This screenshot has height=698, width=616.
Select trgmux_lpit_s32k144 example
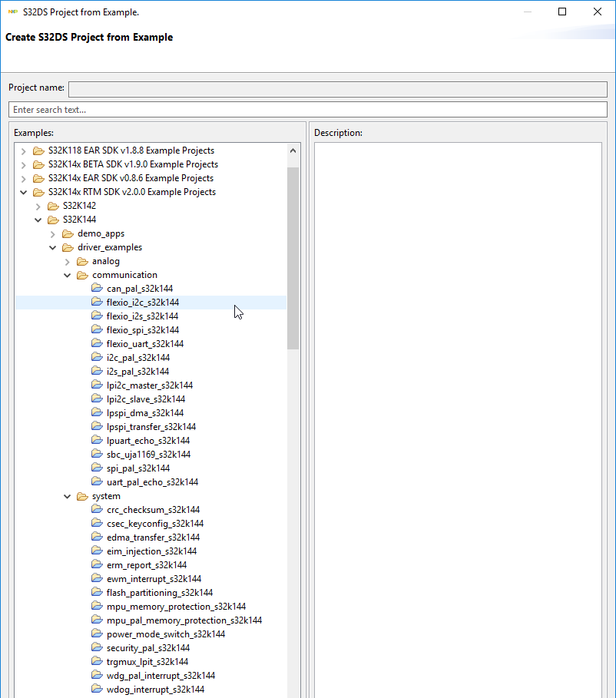tap(147, 662)
